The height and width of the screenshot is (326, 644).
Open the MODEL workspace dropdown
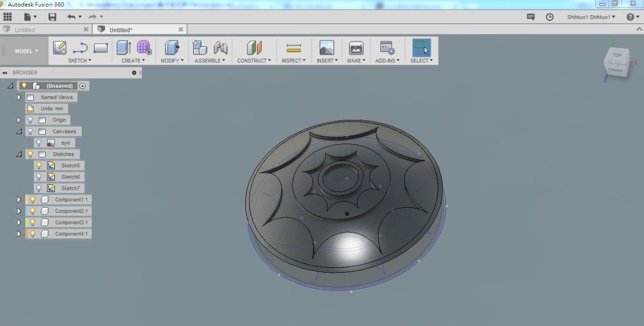pos(26,51)
